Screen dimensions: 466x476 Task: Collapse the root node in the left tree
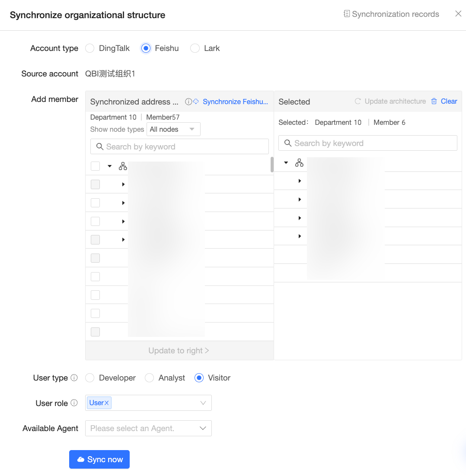click(x=110, y=166)
